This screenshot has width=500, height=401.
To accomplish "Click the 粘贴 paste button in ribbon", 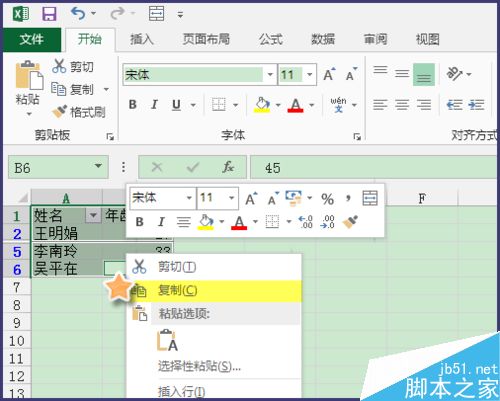I will click(x=28, y=87).
